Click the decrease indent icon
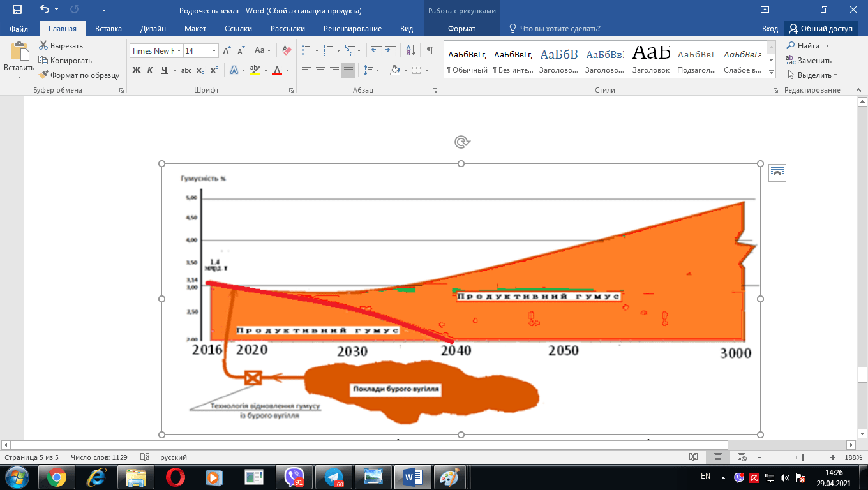Screen dimensions: 868x490 [x=376, y=50]
